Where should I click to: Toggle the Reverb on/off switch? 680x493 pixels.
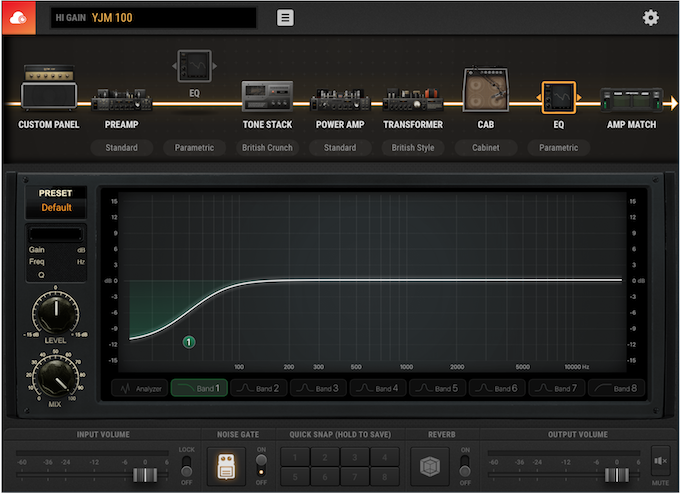(464, 466)
